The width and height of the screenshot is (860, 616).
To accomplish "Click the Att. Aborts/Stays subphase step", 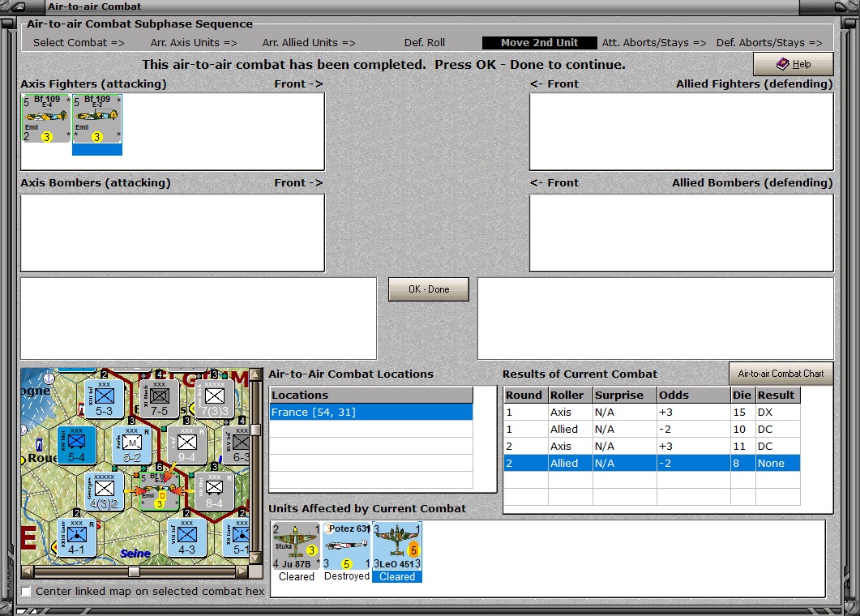I will pyautogui.click(x=654, y=42).
